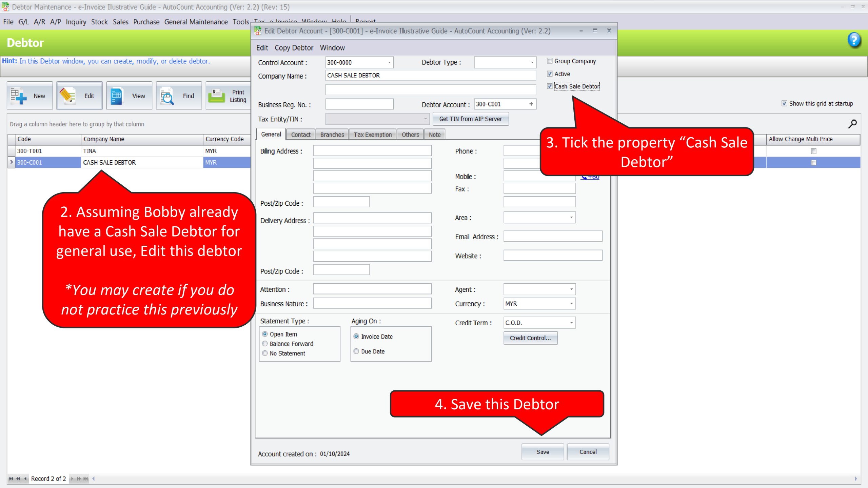Click the phone +60 mobile link icon
The width and height of the screenshot is (868, 488).
(x=590, y=177)
